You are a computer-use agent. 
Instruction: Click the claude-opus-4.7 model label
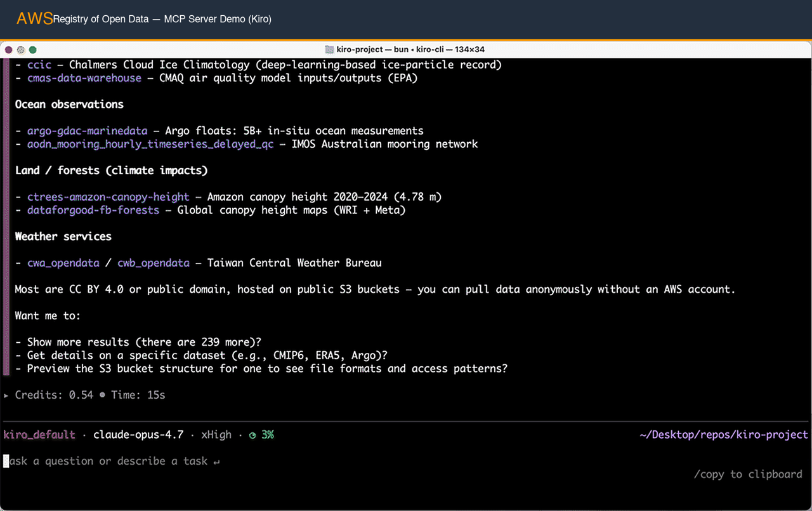click(138, 435)
